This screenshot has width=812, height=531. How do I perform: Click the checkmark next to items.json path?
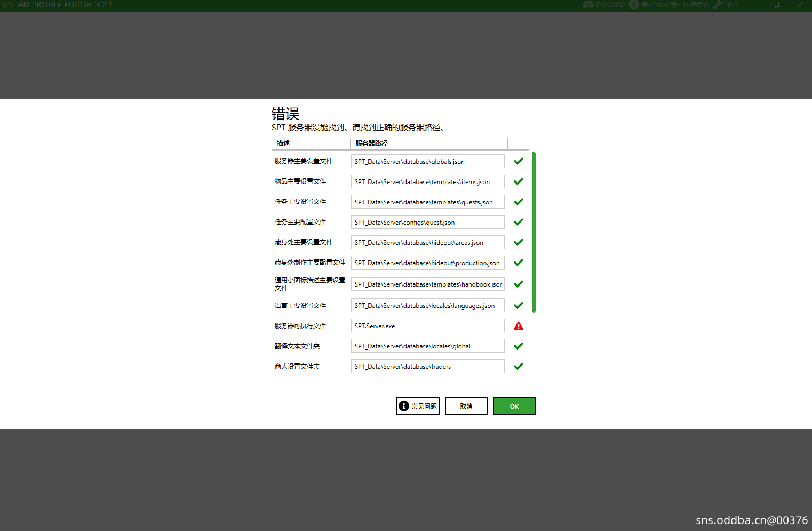[x=519, y=181]
